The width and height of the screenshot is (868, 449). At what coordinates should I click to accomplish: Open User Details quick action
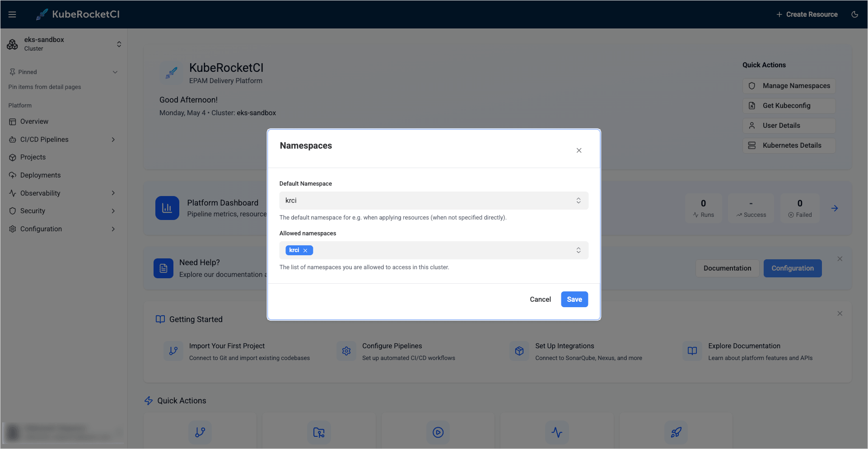[x=789, y=126]
